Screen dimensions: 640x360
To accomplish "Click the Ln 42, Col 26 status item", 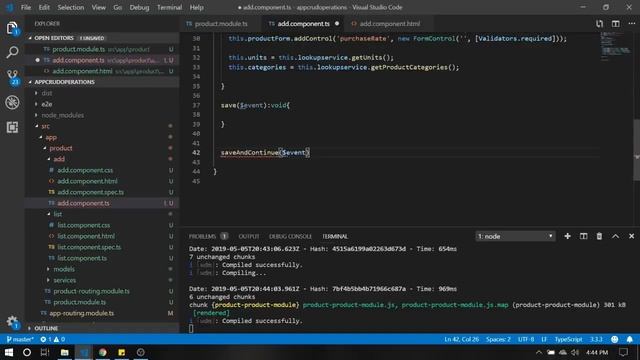I will click(461, 339).
